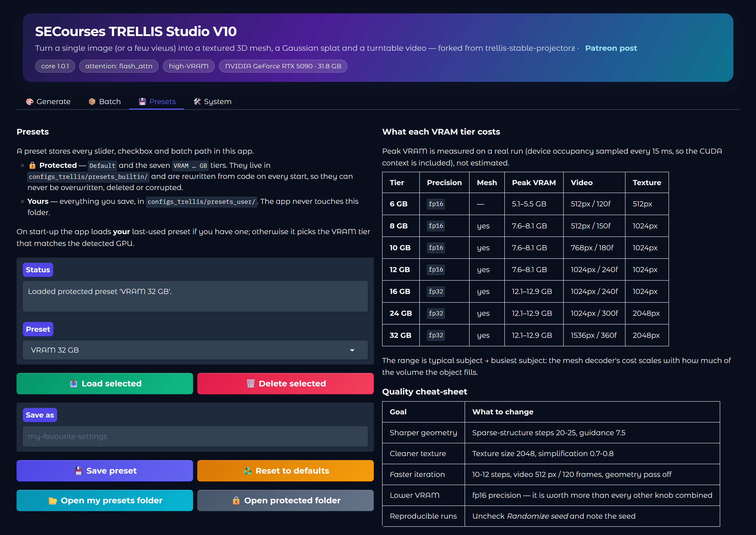Click the palette icon beside Generate
Image resolution: width=756 pixels, height=535 pixels.
(x=30, y=102)
